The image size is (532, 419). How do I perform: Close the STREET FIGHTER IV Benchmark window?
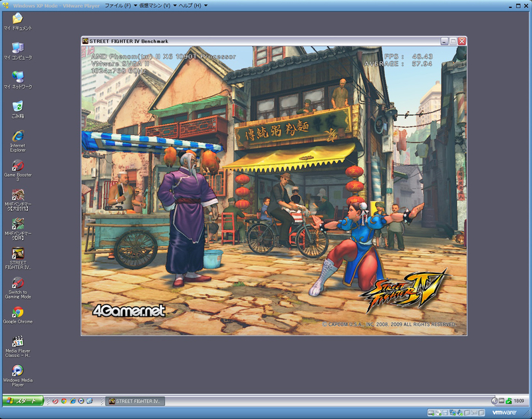pos(462,41)
